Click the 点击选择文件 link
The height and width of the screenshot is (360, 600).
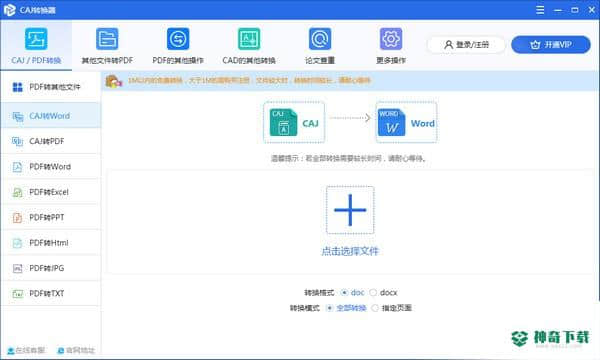[x=350, y=251]
